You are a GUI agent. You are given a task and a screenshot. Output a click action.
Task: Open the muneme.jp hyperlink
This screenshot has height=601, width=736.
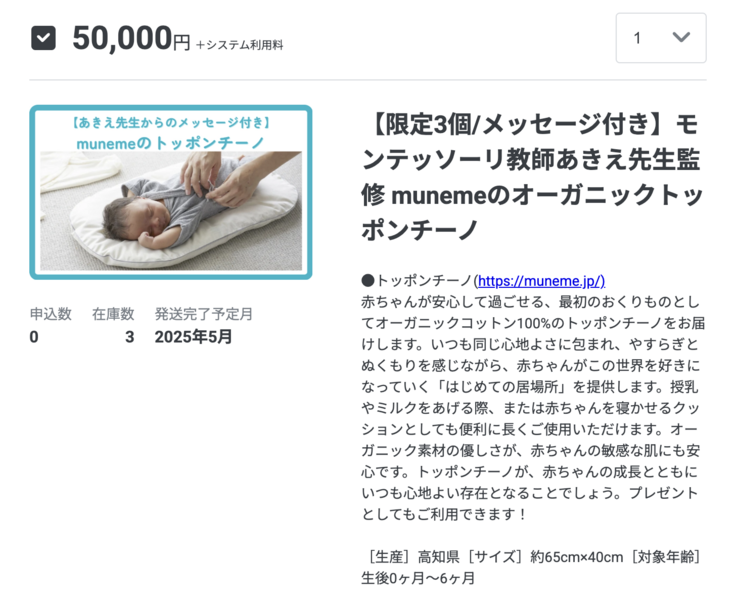pyautogui.click(x=539, y=281)
